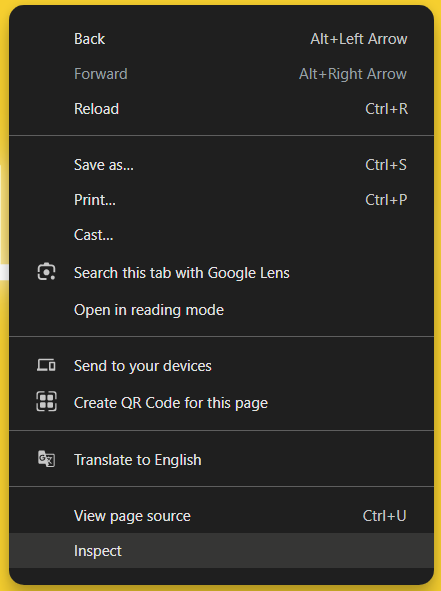Open in reading mode

(x=222, y=310)
